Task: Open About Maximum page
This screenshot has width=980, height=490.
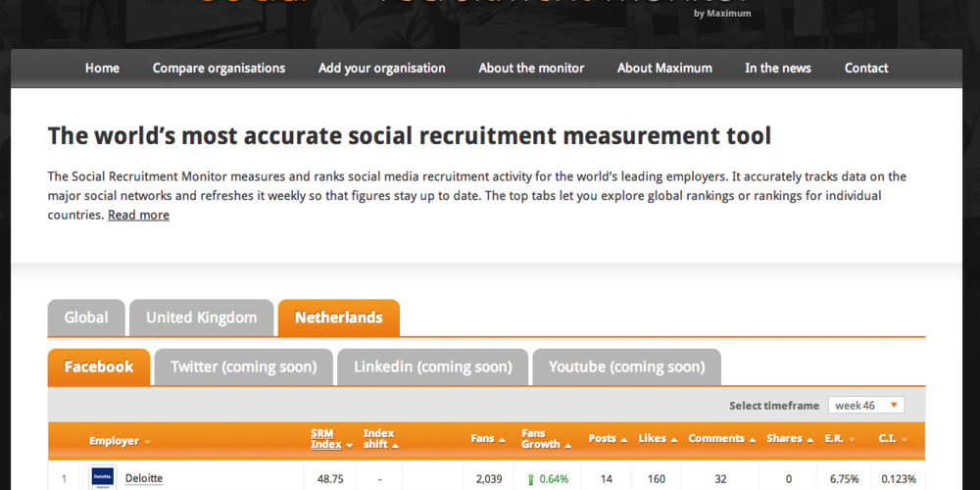Action: (664, 69)
